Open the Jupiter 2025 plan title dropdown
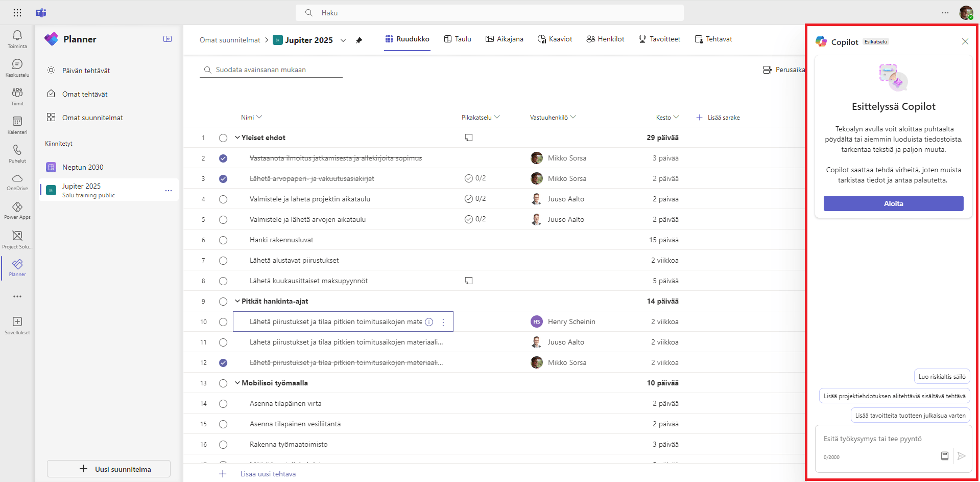This screenshot has height=482, width=980. pyautogui.click(x=343, y=40)
